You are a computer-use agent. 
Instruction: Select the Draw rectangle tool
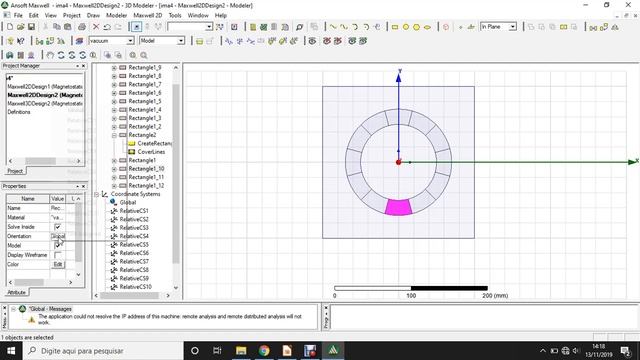point(395,27)
